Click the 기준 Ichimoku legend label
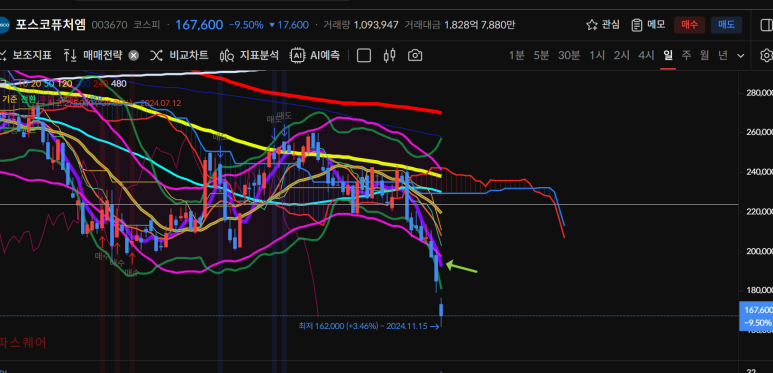The height and width of the screenshot is (373, 773). 10,99
